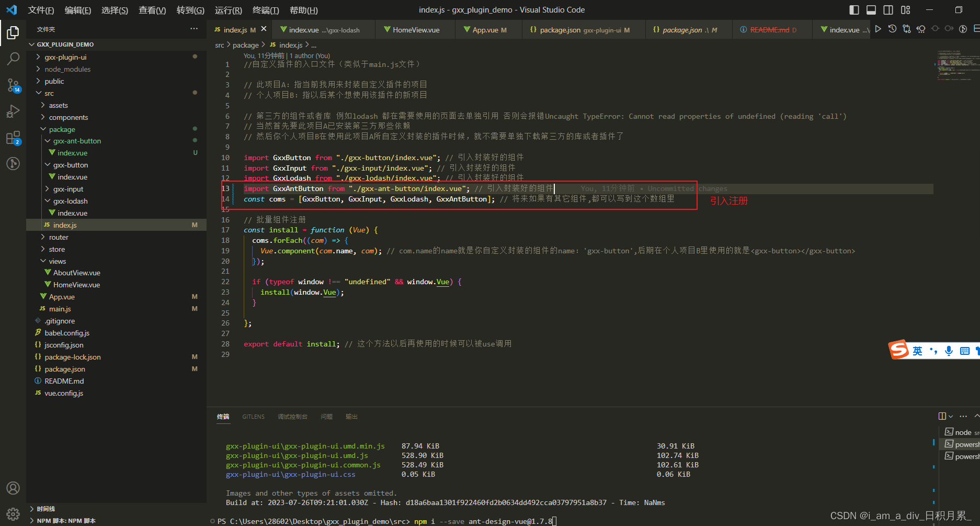Open gxx-plugin-ui.umd.min.js link in terminal

(x=305, y=446)
